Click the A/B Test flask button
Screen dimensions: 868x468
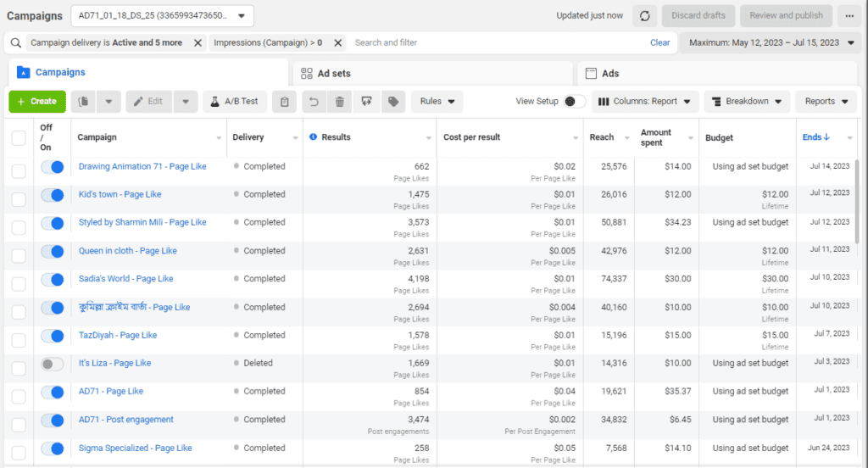click(x=235, y=102)
